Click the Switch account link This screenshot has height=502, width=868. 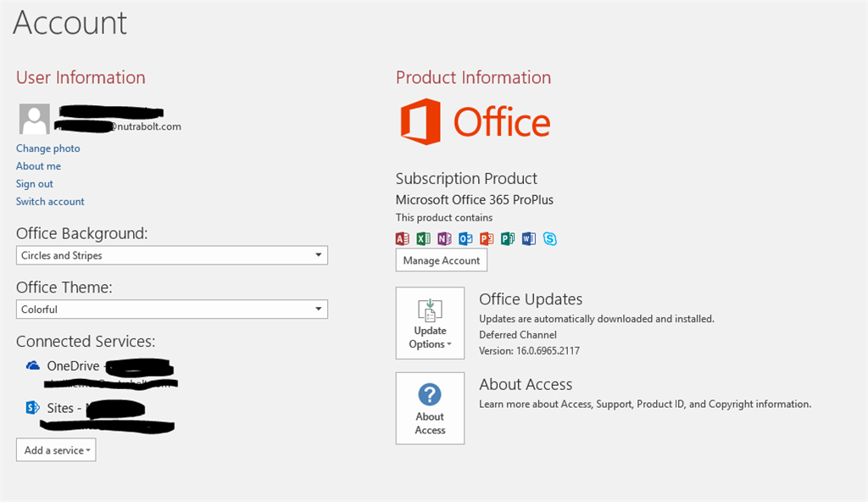(50, 202)
